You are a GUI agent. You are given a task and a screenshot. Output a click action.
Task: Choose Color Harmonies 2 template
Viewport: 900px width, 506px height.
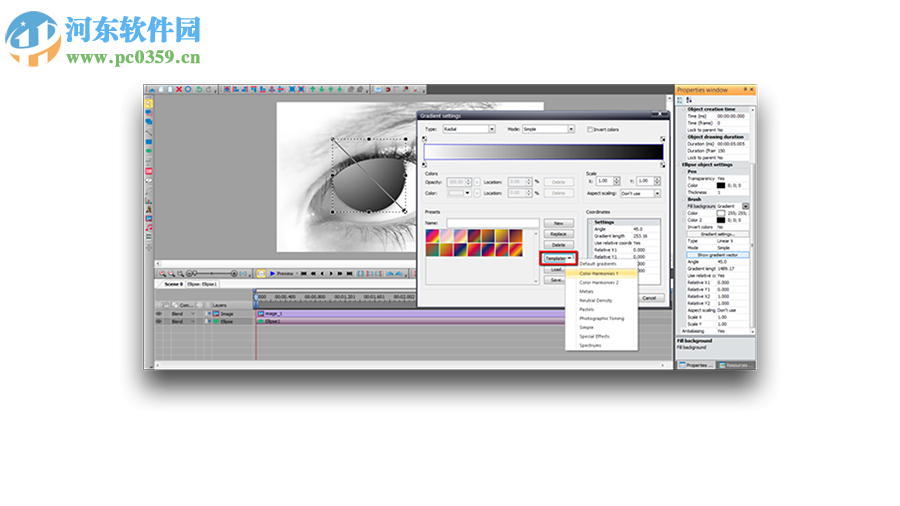pos(601,283)
